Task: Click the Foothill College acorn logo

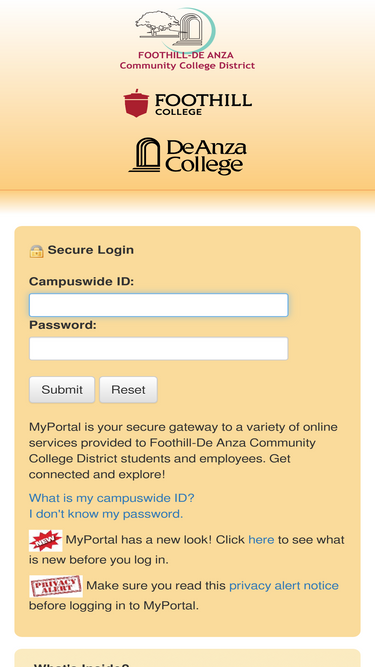Action: (x=136, y=103)
